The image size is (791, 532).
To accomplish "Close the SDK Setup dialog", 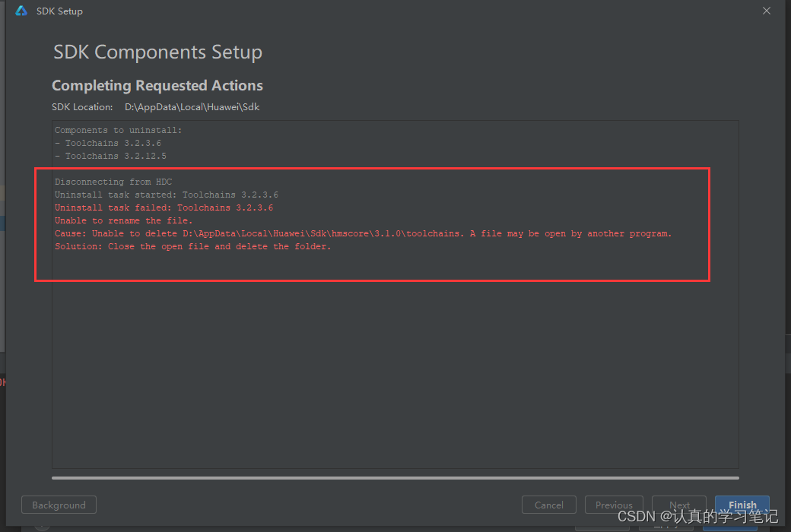I will click(x=767, y=11).
